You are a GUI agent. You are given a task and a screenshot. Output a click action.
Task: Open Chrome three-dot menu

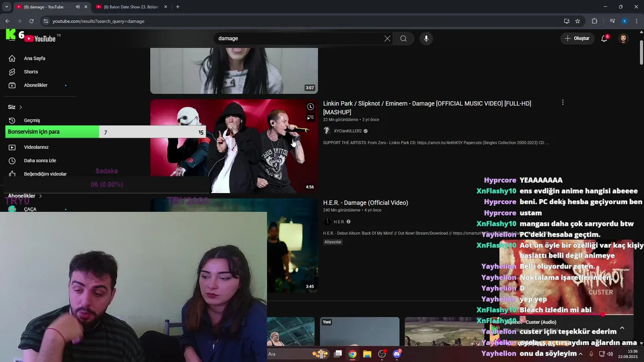coord(637,21)
